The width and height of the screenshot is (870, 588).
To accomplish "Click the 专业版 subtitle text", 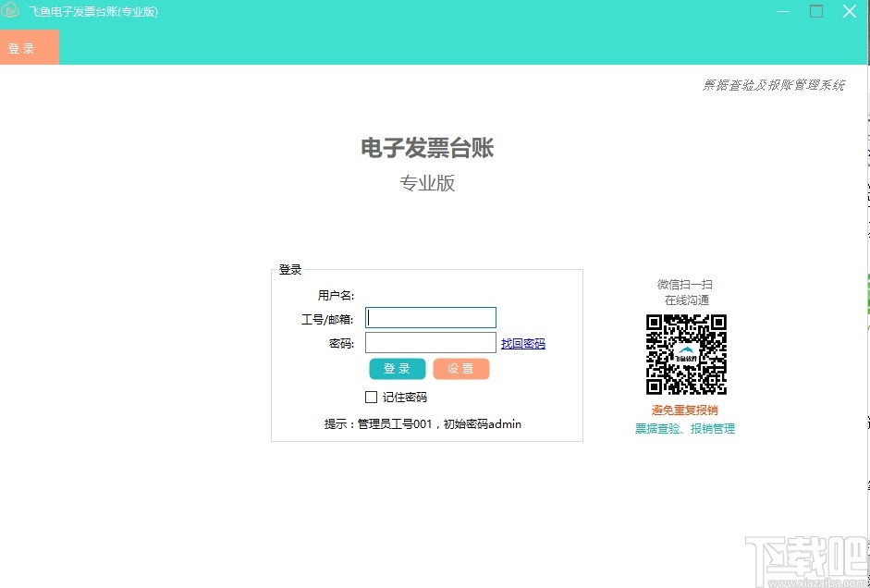I will [428, 183].
